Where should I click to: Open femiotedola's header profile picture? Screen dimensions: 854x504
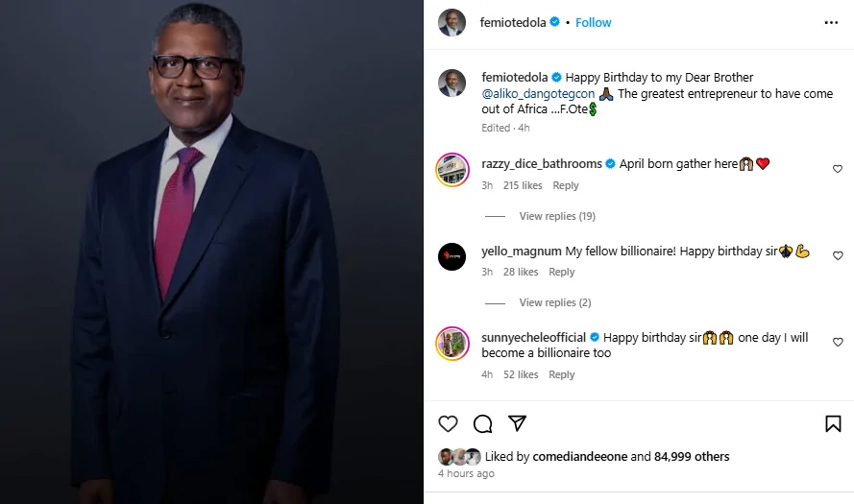(x=452, y=22)
